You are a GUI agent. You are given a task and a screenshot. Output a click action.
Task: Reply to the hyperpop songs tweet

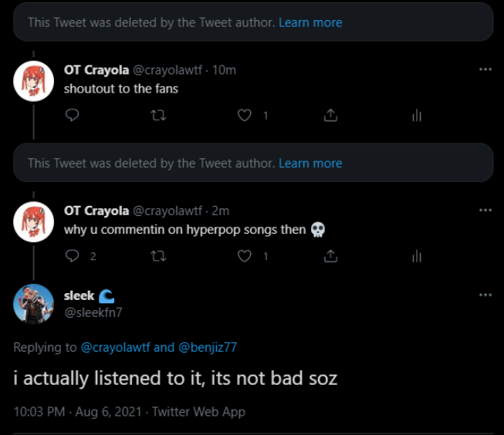pos(73,255)
